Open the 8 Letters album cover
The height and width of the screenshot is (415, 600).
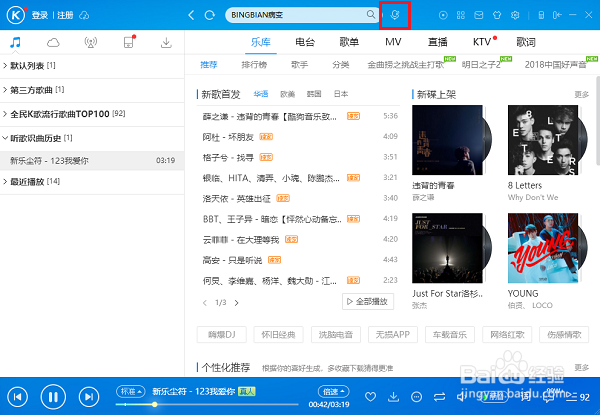click(543, 140)
